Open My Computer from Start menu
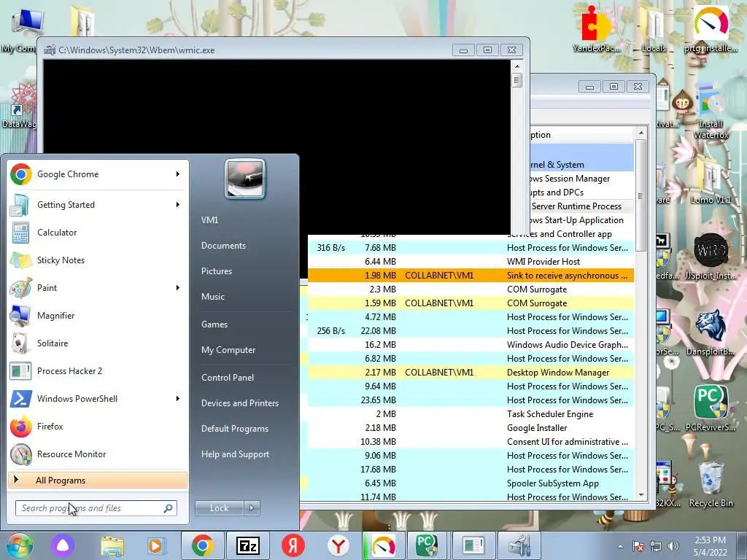 [228, 350]
